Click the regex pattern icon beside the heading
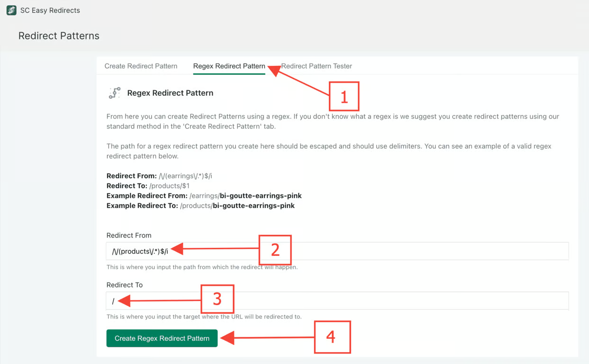 tap(115, 93)
